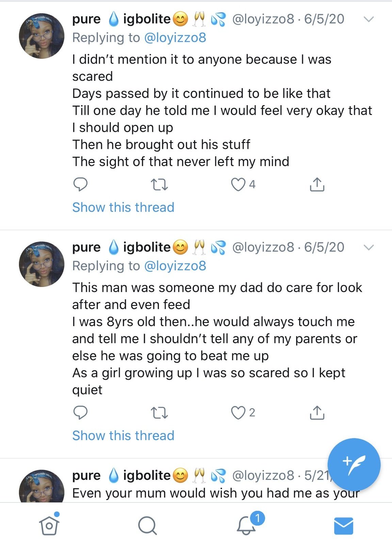Retweet the first tweet in the list
The image size is (392, 549).
pyautogui.click(x=159, y=184)
